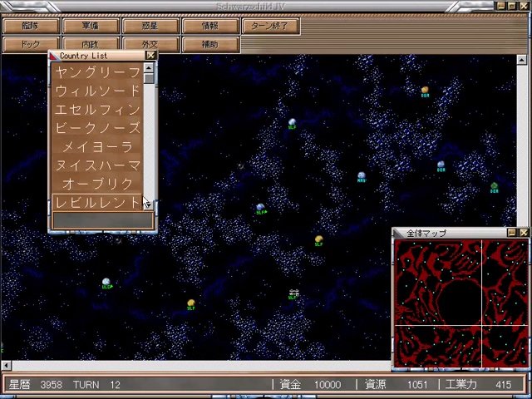Open the ドック dock menu
The width and height of the screenshot is (532, 399).
tap(31, 44)
